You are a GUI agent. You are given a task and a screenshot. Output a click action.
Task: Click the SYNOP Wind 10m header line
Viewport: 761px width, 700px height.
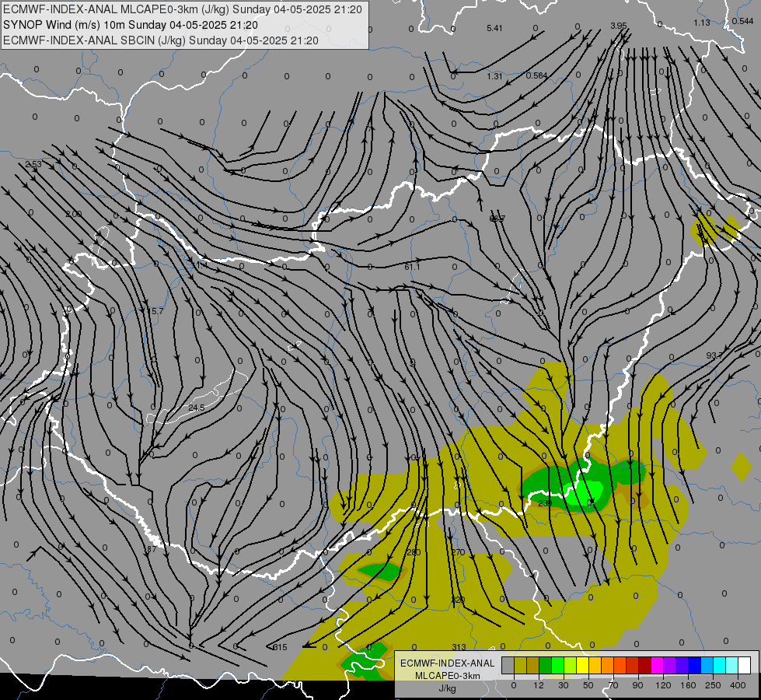pos(130,25)
